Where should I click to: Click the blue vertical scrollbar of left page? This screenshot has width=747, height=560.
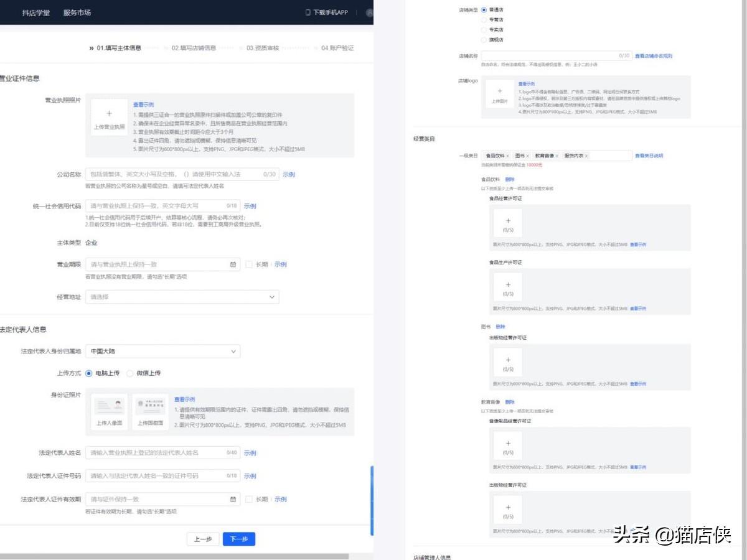[x=372, y=501]
